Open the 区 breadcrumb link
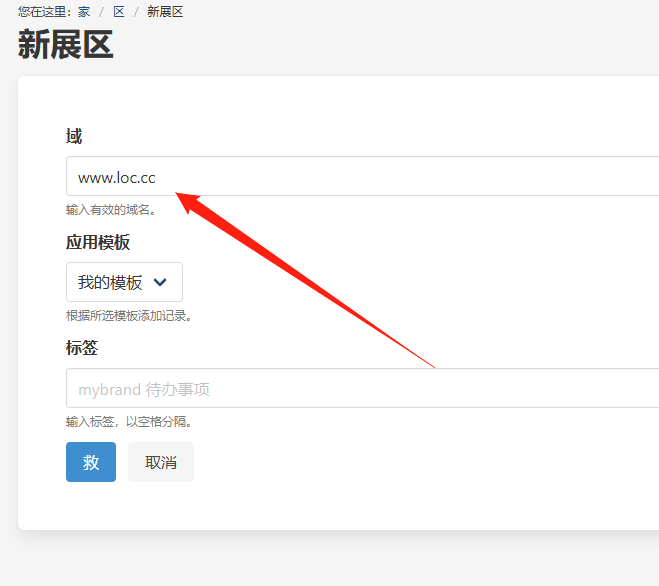The width and height of the screenshot is (659, 586). tap(119, 12)
